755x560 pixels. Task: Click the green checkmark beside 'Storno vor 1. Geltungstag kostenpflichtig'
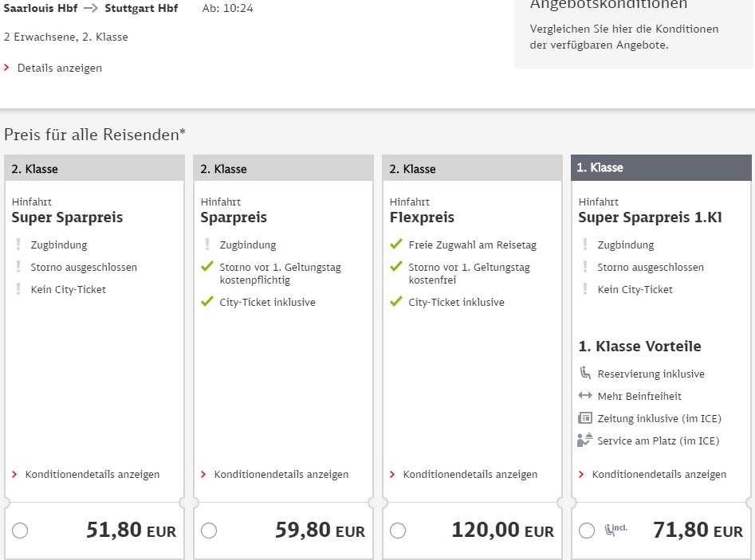(207, 266)
